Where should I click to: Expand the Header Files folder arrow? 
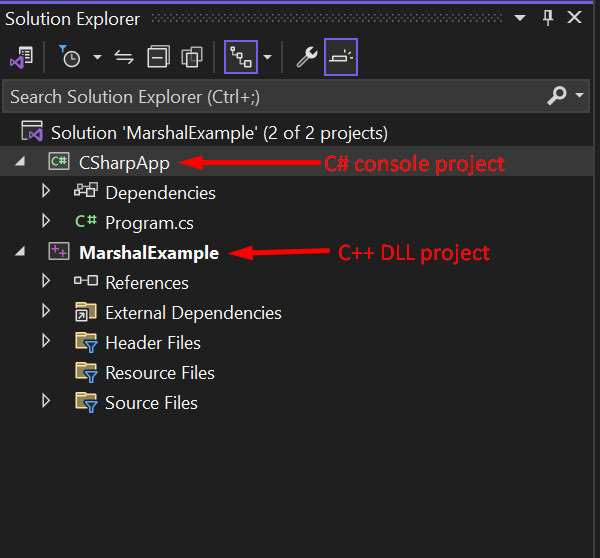pyautogui.click(x=46, y=342)
